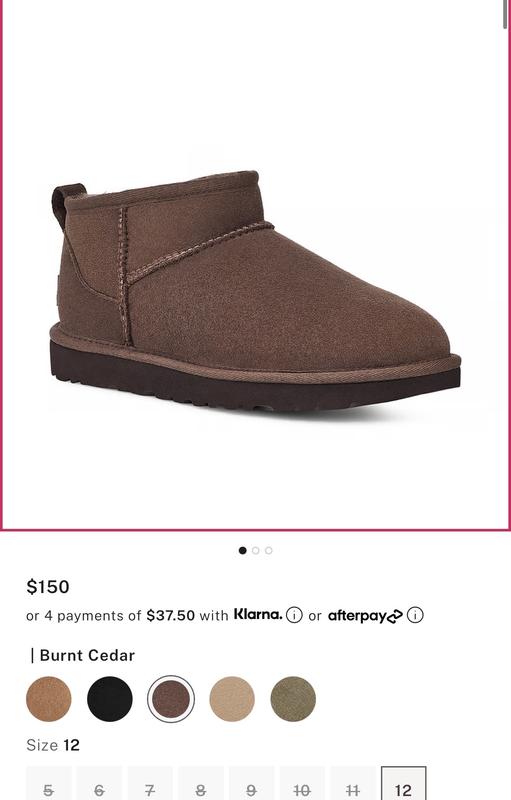Select first image carousel dot

click(x=242, y=551)
